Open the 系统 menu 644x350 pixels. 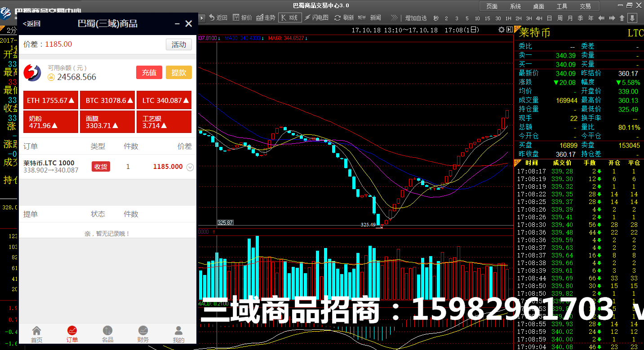(x=515, y=6)
